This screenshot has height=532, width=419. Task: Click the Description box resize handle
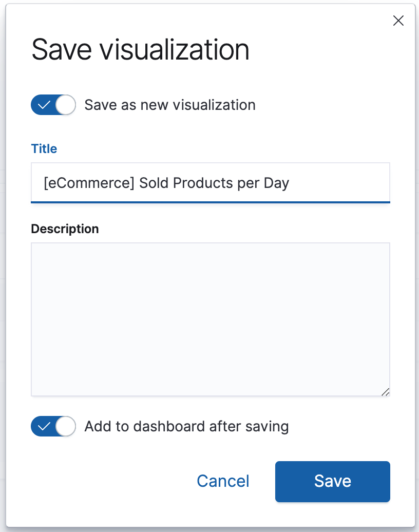click(385, 392)
